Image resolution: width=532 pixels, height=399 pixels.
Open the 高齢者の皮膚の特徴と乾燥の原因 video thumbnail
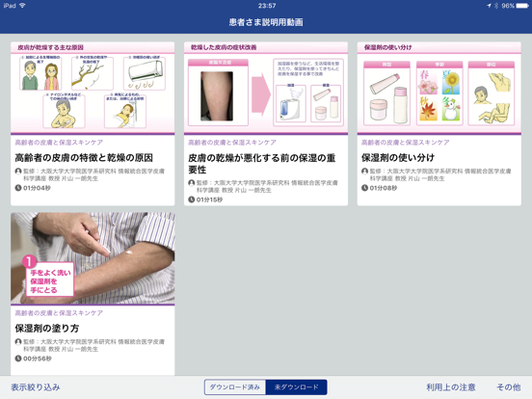coord(93,88)
